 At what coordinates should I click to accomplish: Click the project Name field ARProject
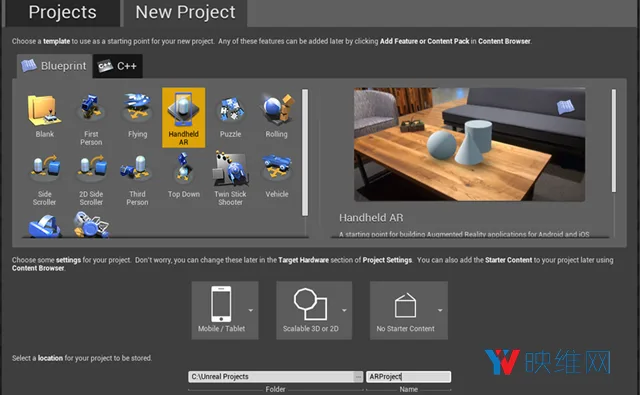[409, 377]
